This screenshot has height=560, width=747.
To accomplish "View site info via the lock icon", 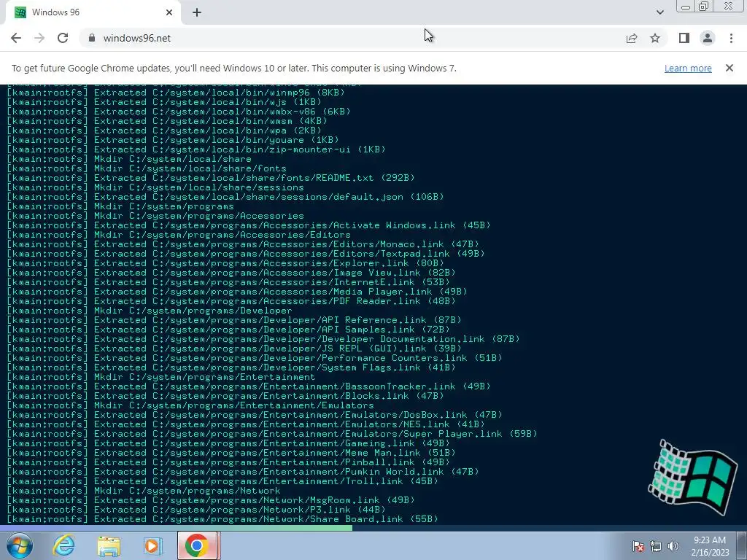I will click(x=92, y=38).
